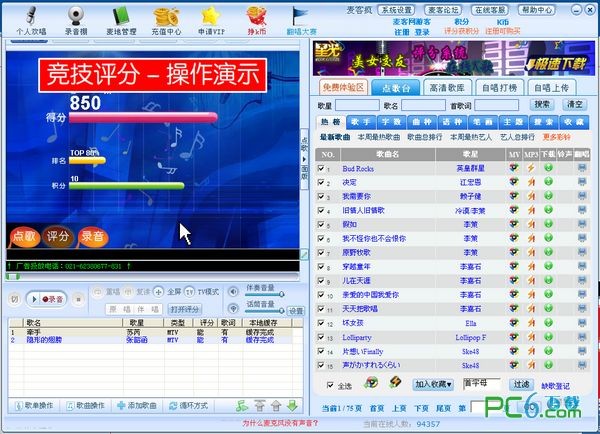Screen dimensions: 600x434
Task: Switch to 自唱打榜 tab
Action: click(x=499, y=88)
